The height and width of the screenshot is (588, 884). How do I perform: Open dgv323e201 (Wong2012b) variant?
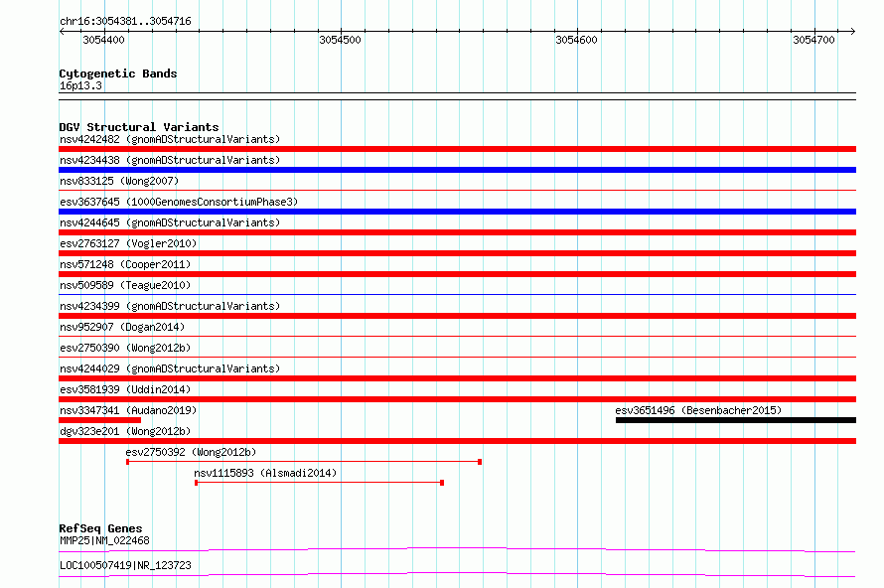125,431
